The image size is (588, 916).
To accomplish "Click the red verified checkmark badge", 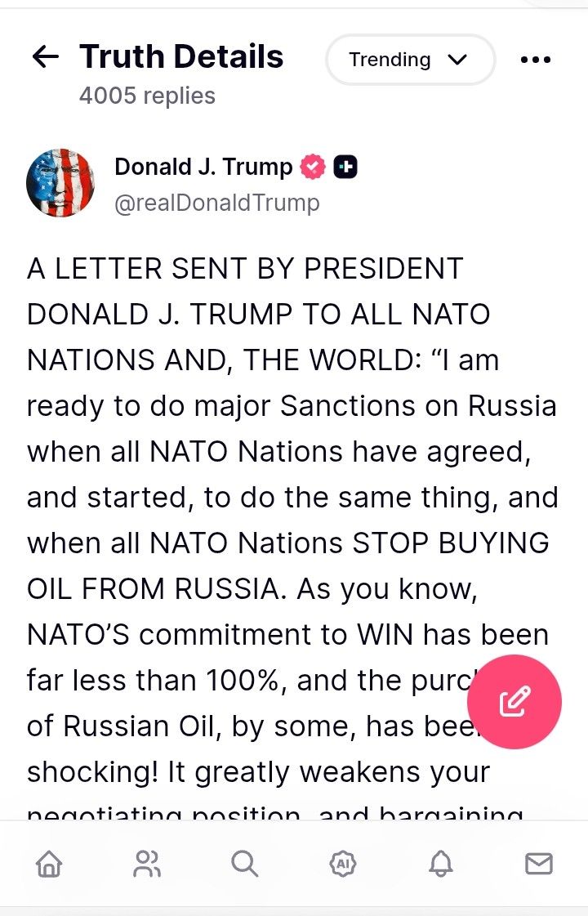I will [313, 168].
